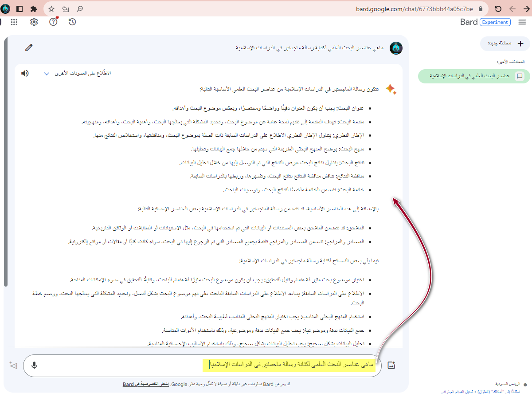Click the upload image icon
This screenshot has width=532, height=417.
[x=391, y=365]
